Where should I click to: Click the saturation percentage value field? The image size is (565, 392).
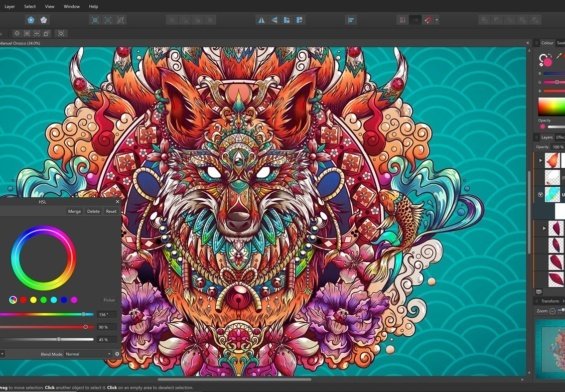point(107,327)
